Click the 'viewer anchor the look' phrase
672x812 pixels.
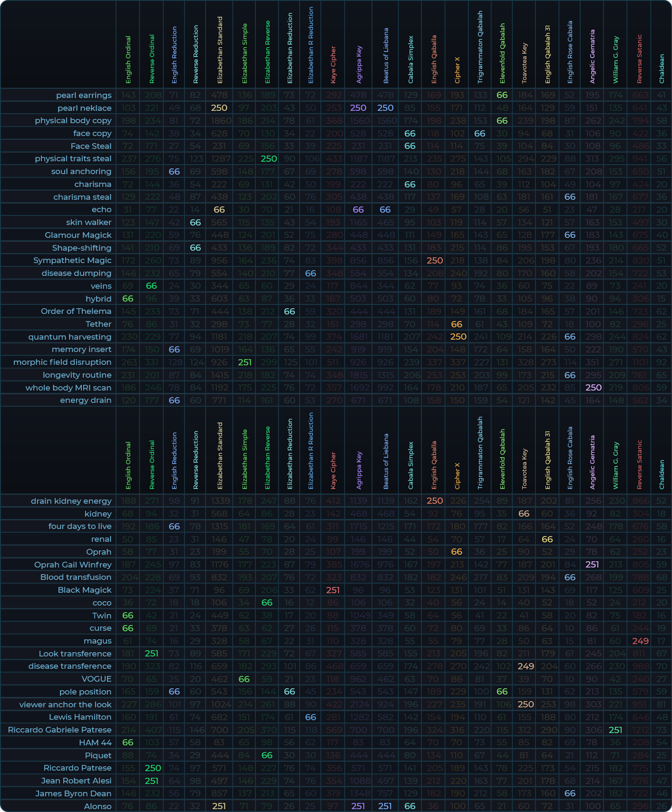[65, 704]
